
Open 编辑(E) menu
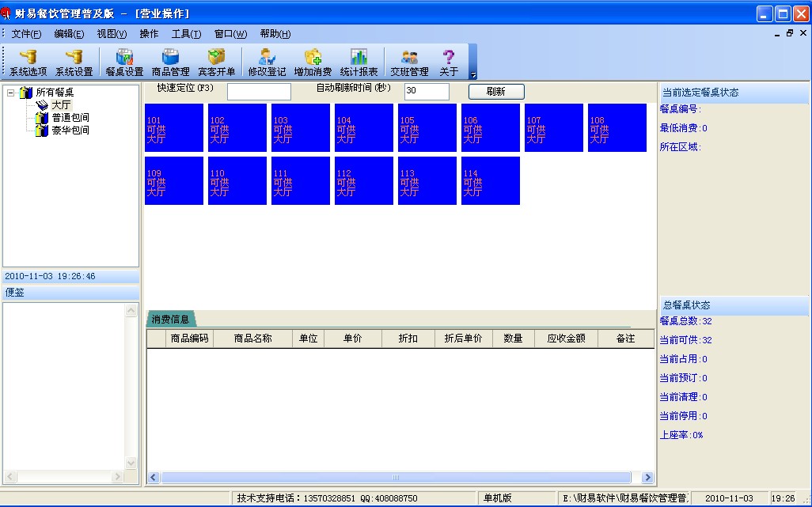coord(69,34)
